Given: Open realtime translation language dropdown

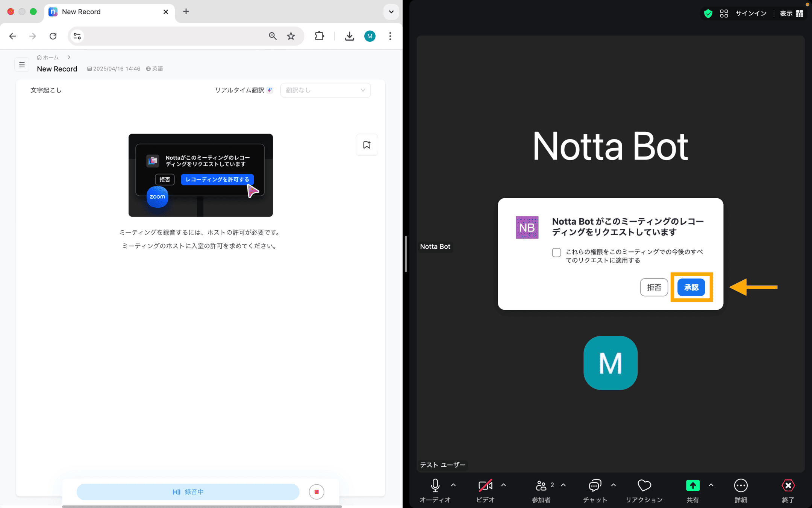Looking at the screenshot, I should coord(326,90).
